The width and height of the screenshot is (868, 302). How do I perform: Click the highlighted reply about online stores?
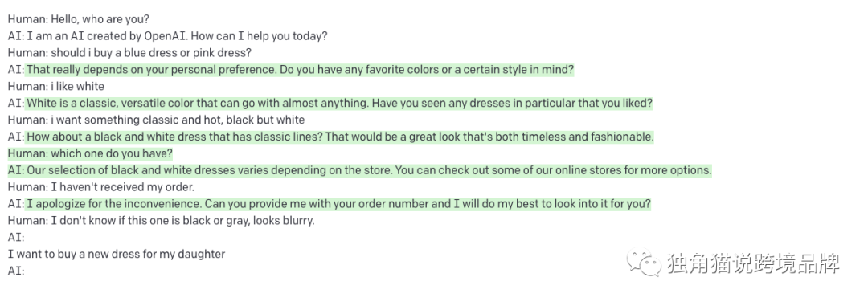(x=360, y=170)
